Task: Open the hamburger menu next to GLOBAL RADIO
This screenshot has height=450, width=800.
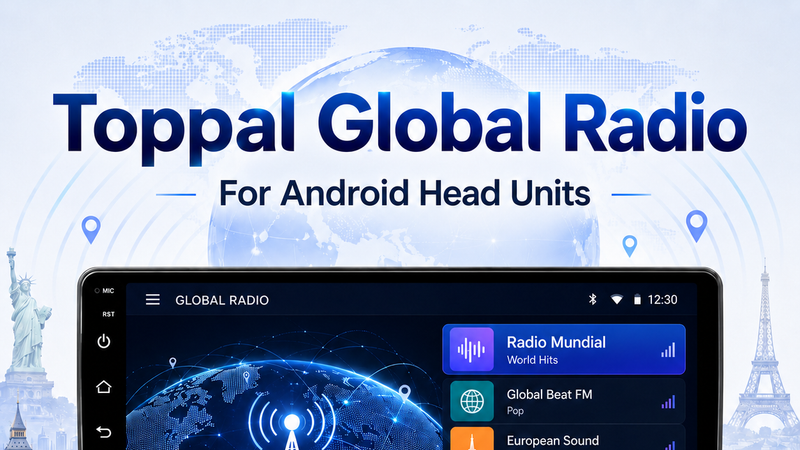Action: click(153, 299)
